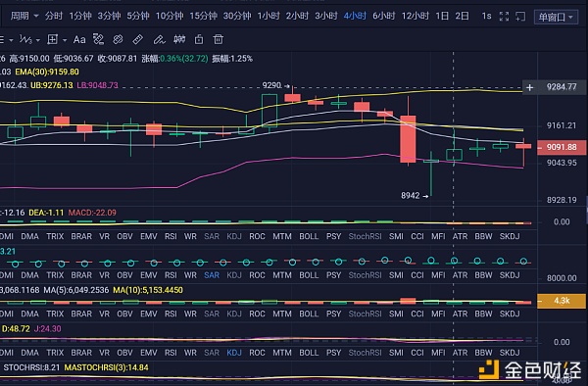Open the 单窗口 window layout dropdown

[556, 17]
